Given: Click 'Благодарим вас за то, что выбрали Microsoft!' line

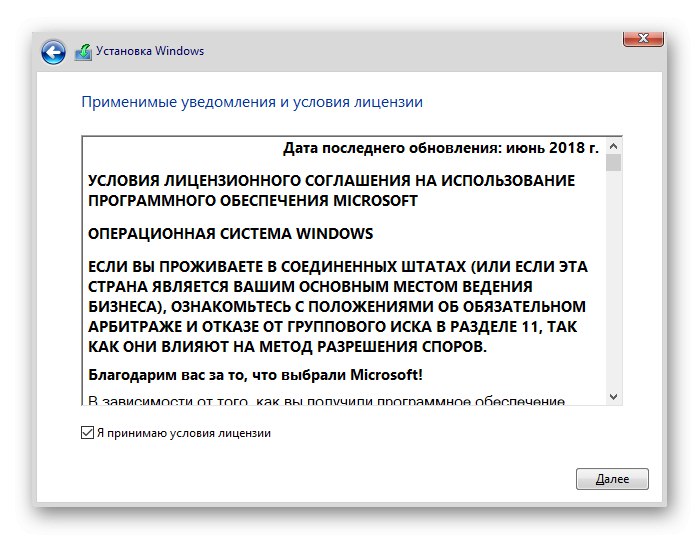Looking at the screenshot, I should [255, 374].
